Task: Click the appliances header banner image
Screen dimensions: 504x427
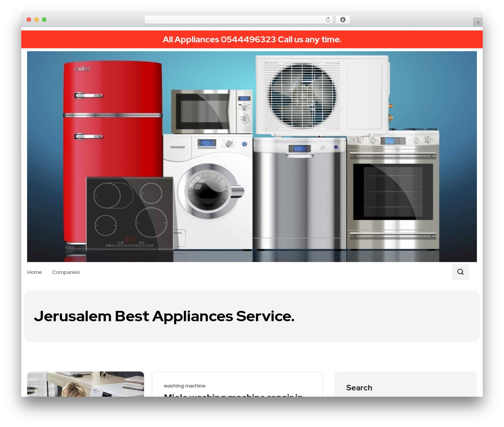Action: (x=252, y=156)
